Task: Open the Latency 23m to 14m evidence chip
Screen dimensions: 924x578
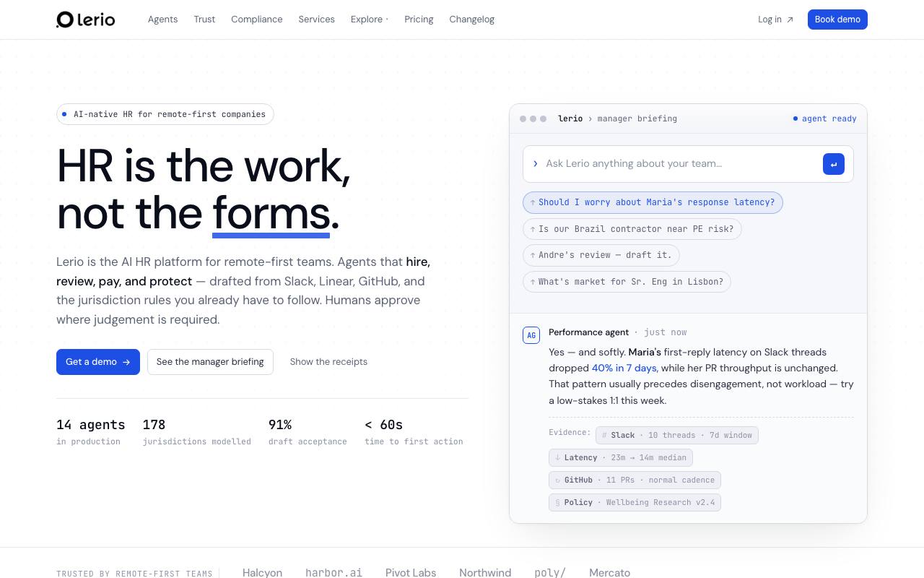Action: coord(621,457)
